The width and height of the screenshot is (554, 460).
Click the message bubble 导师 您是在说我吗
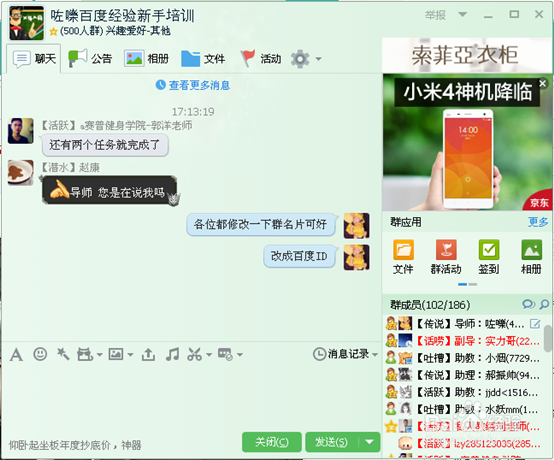110,191
